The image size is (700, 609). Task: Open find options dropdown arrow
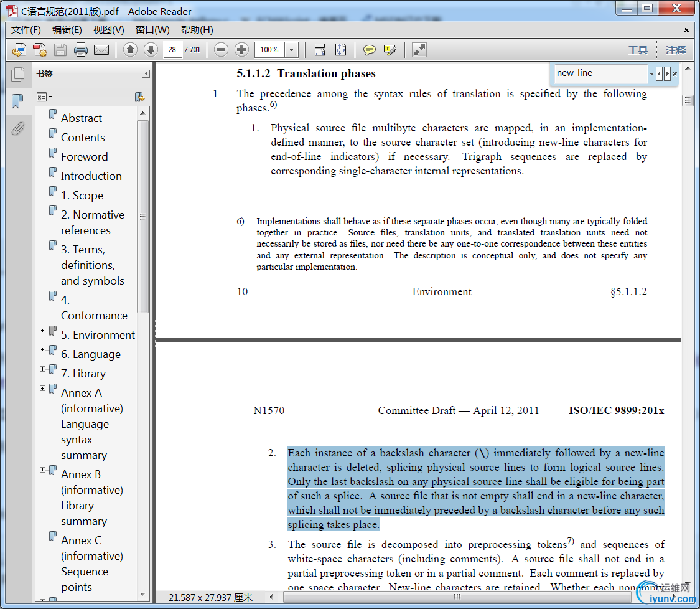pos(652,73)
